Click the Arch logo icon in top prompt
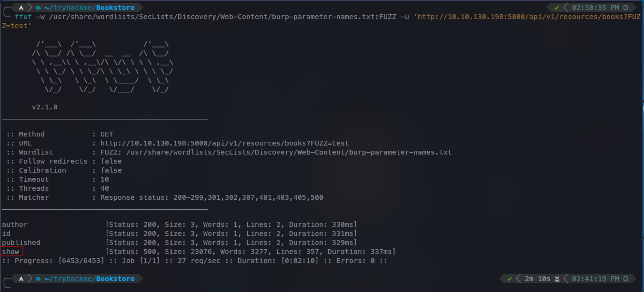The image size is (644, 292). coord(21,8)
